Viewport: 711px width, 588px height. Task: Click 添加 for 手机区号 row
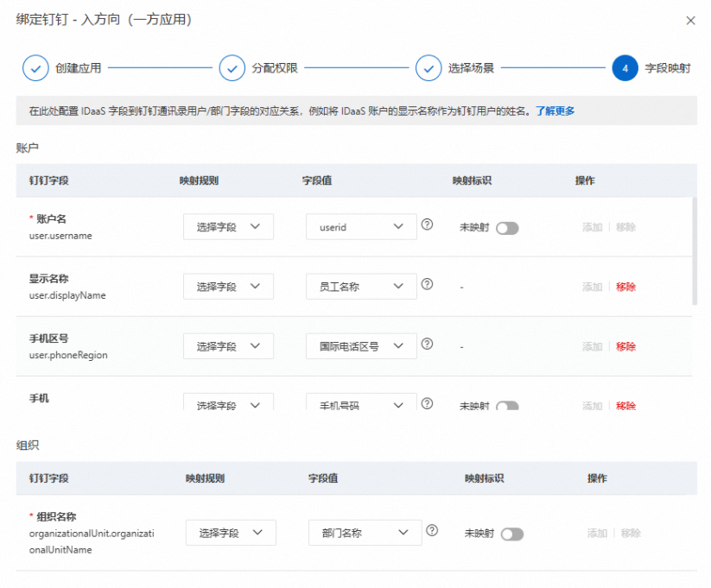(592, 347)
